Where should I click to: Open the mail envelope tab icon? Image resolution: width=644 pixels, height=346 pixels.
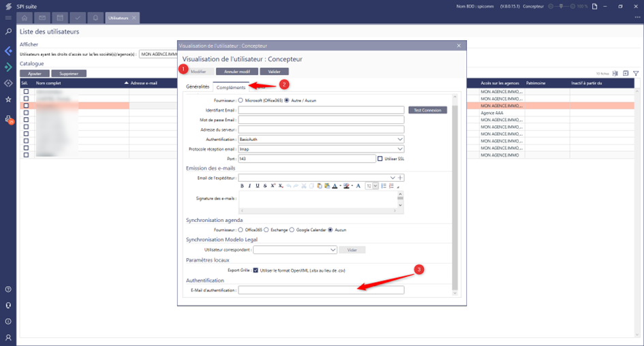tap(43, 17)
